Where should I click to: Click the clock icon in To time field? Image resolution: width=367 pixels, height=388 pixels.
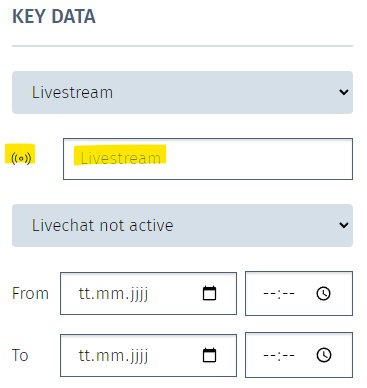pos(323,355)
